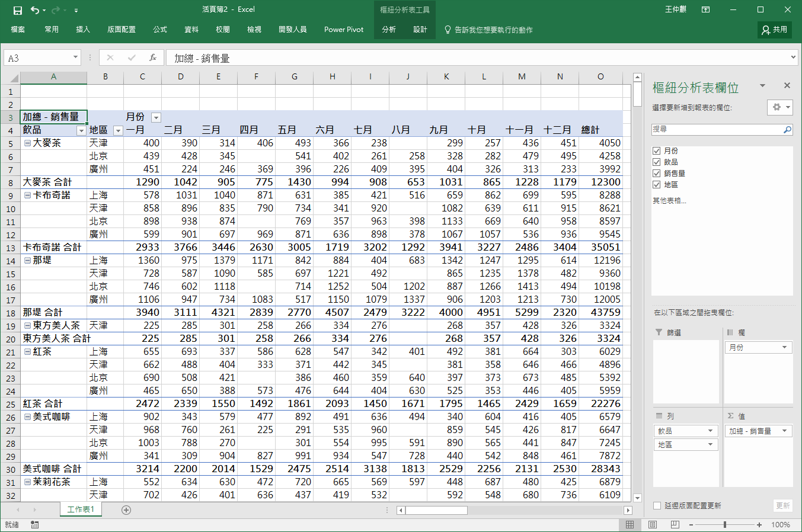Open the 地區 field dropdown in rows area

click(710, 444)
